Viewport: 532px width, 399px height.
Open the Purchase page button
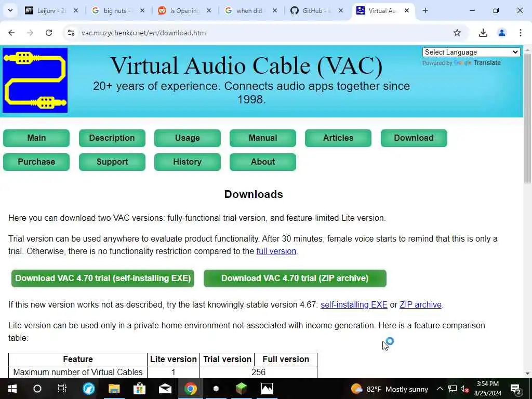36,162
